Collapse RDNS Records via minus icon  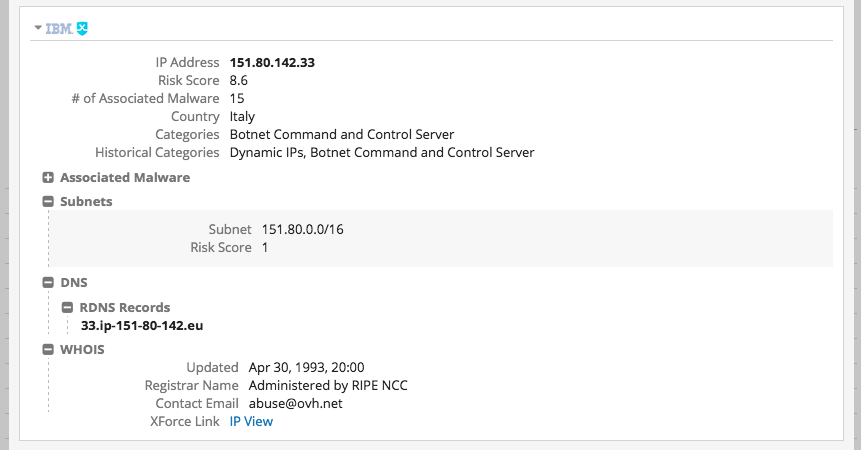67,308
